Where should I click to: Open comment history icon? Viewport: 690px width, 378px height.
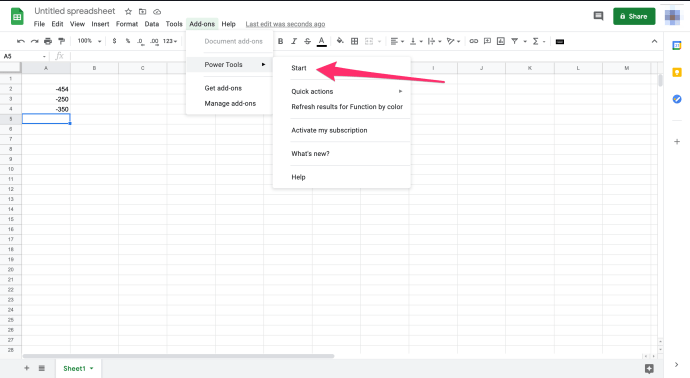coord(598,16)
